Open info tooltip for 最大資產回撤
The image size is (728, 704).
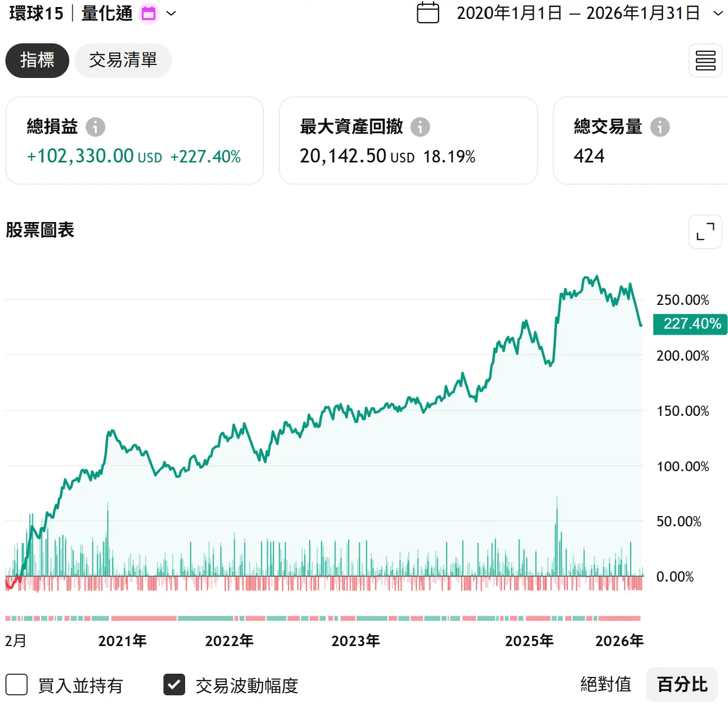[x=420, y=127]
